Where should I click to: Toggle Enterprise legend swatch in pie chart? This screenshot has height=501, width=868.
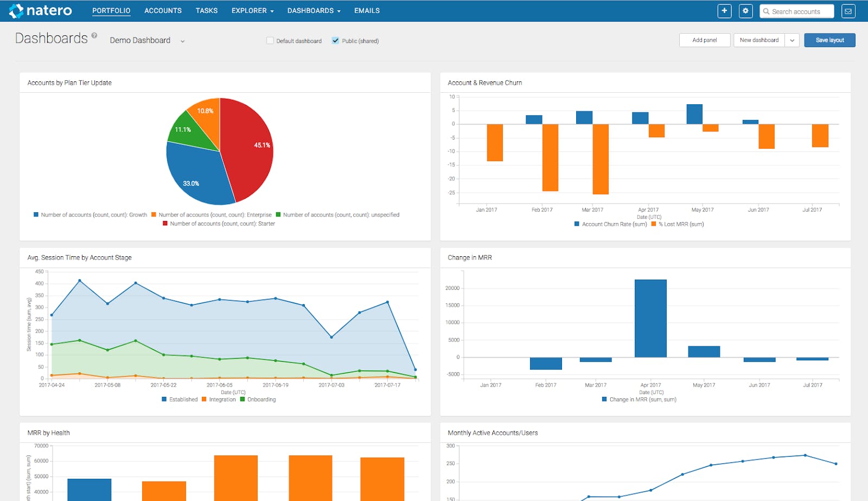tap(154, 215)
